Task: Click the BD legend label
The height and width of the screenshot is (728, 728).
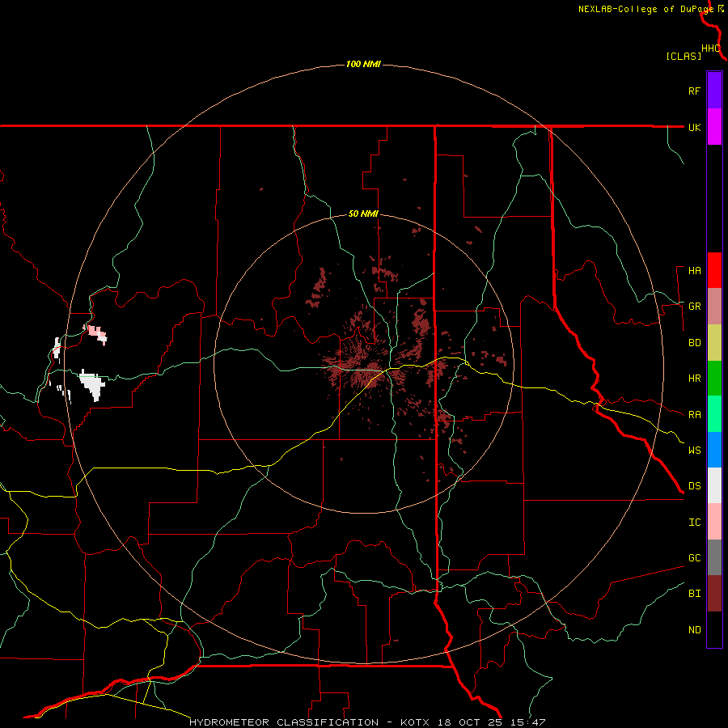Action: [x=694, y=343]
